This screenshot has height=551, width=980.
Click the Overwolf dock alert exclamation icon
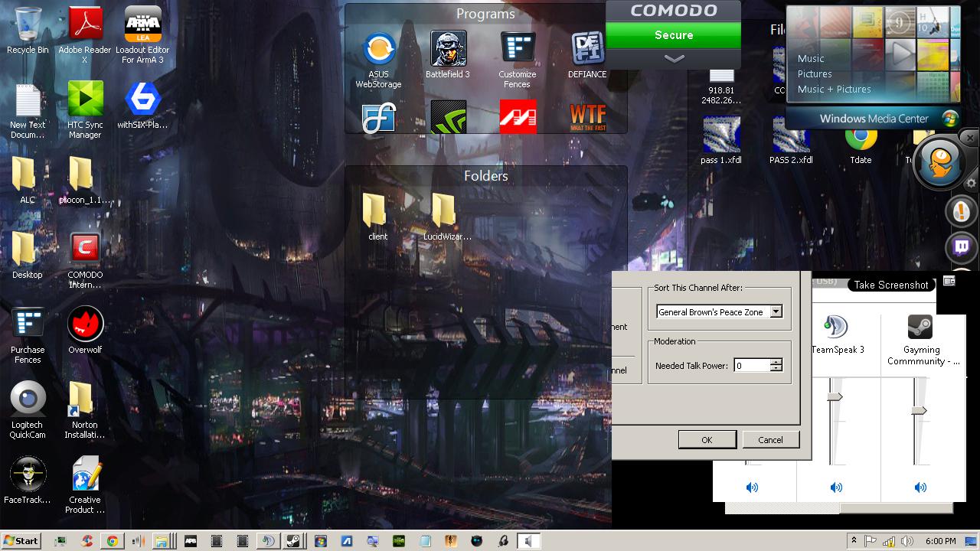pyautogui.click(x=960, y=210)
